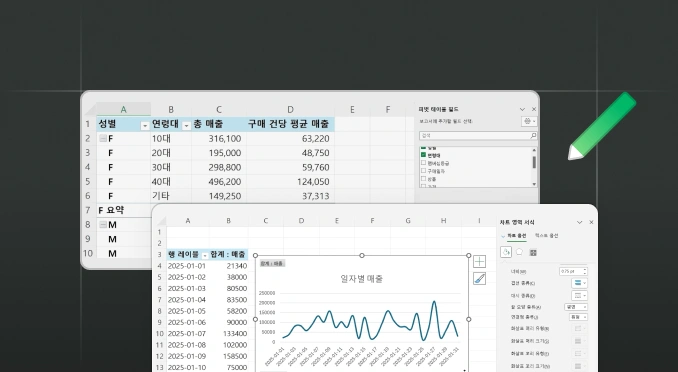Click the 합계 : 매출 chart field button
Viewport: 678px width, 372px height.
click(272, 263)
